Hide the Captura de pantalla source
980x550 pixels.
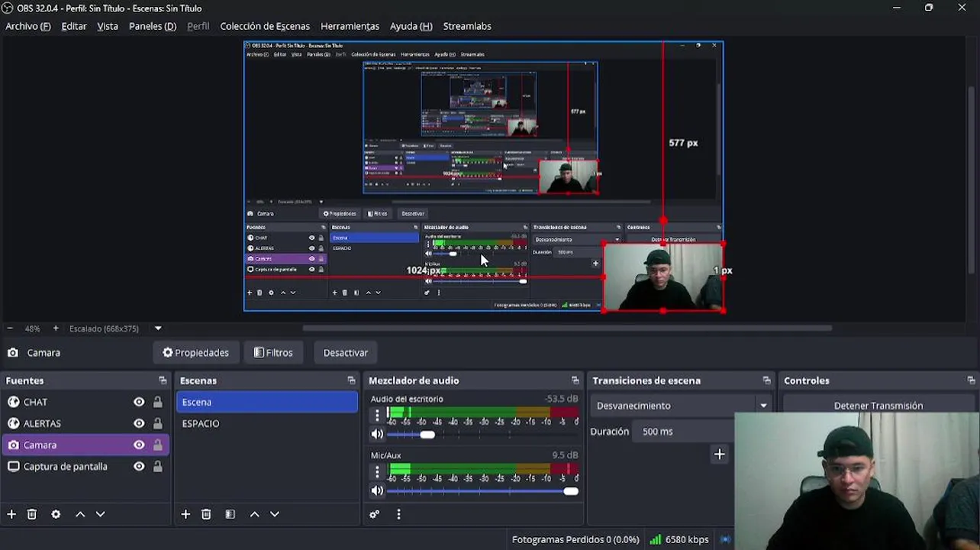tap(139, 466)
